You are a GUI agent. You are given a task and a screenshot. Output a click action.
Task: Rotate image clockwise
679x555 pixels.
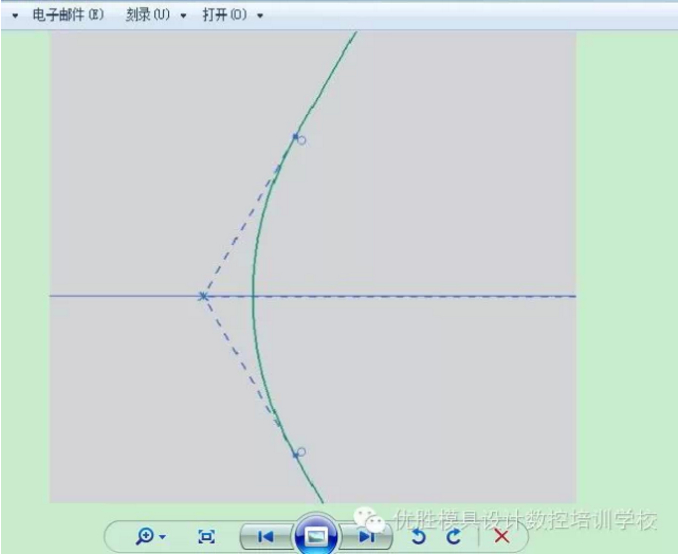click(453, 537)
